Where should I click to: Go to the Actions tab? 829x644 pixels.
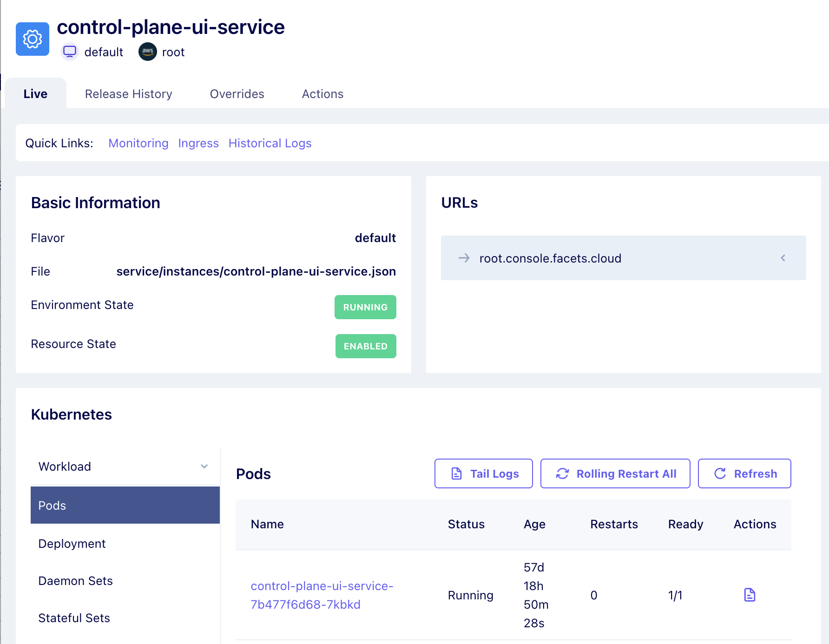(322, 94)
